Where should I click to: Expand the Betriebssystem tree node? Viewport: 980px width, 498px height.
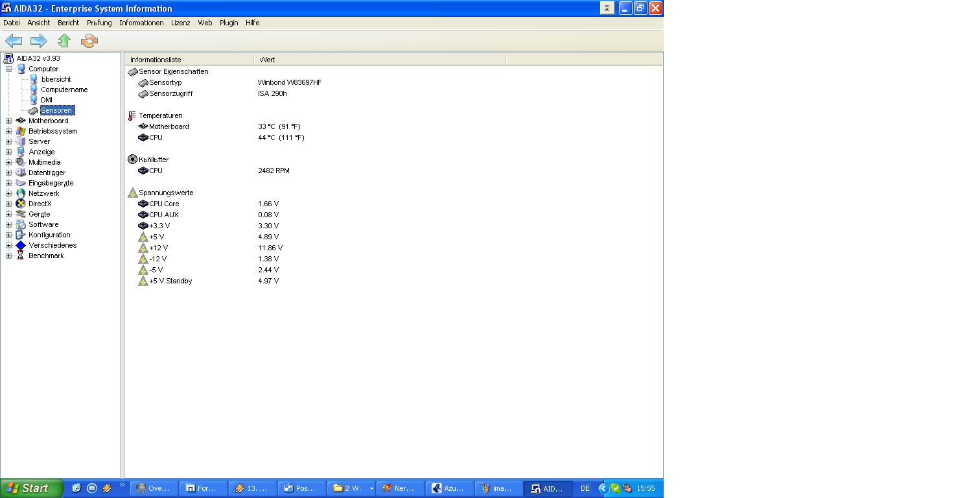coord(9,131)
